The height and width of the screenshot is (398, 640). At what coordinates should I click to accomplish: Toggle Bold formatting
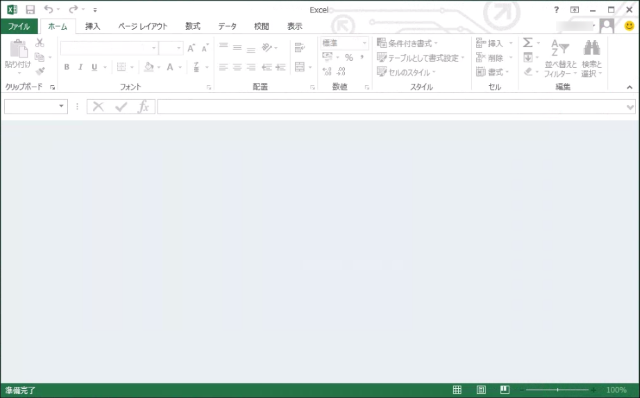pos(67,67)
